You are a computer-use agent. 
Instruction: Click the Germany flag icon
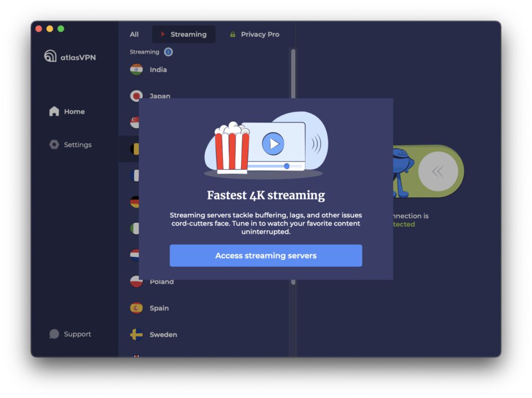pos(136,202)
